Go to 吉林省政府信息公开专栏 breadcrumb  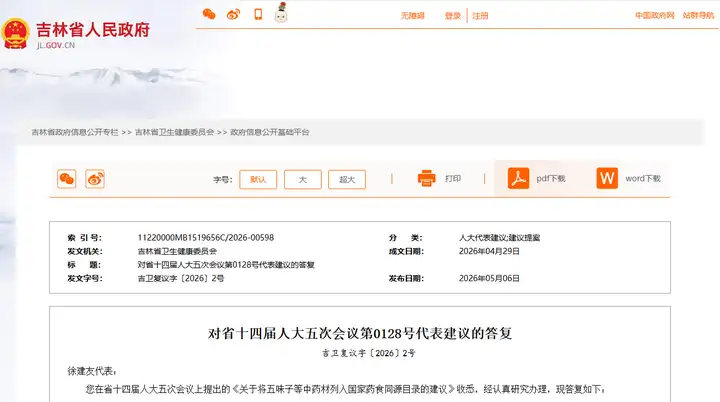75,132
